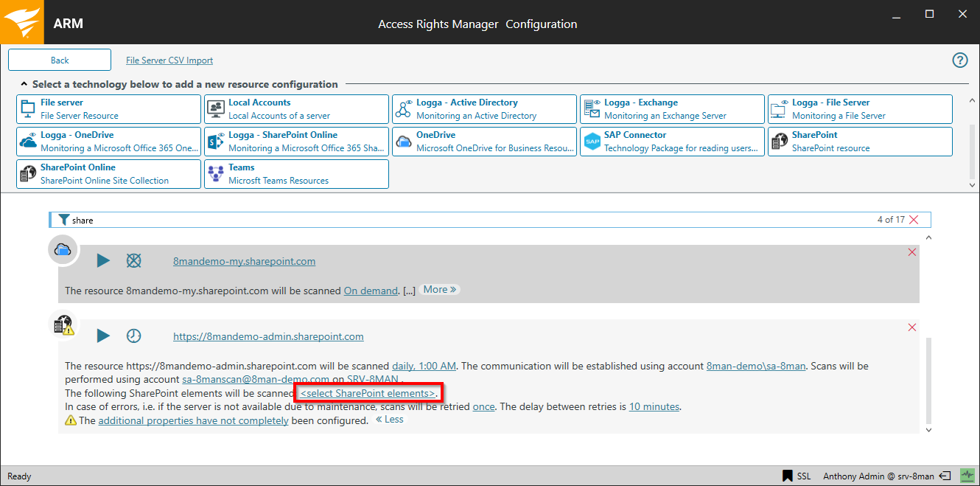Run scan for 8mandemo-admin resource with play icon

[x=103, y=336]
